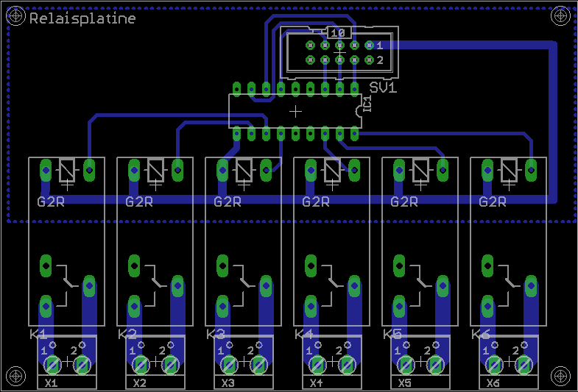Select the top-left mounting hole
This screenshot has width=578, height=392.
click(x=16, y=16)
